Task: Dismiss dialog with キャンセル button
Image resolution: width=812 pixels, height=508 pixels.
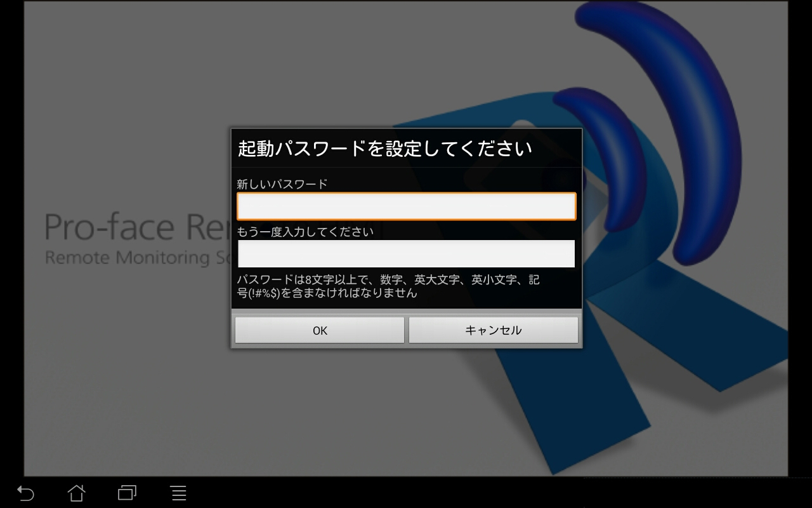Action: [493, 330]
